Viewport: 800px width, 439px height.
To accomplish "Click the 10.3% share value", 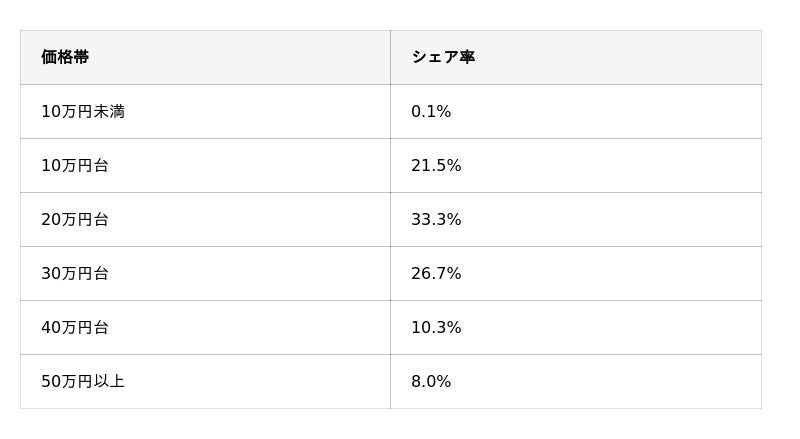I will 436,327.
